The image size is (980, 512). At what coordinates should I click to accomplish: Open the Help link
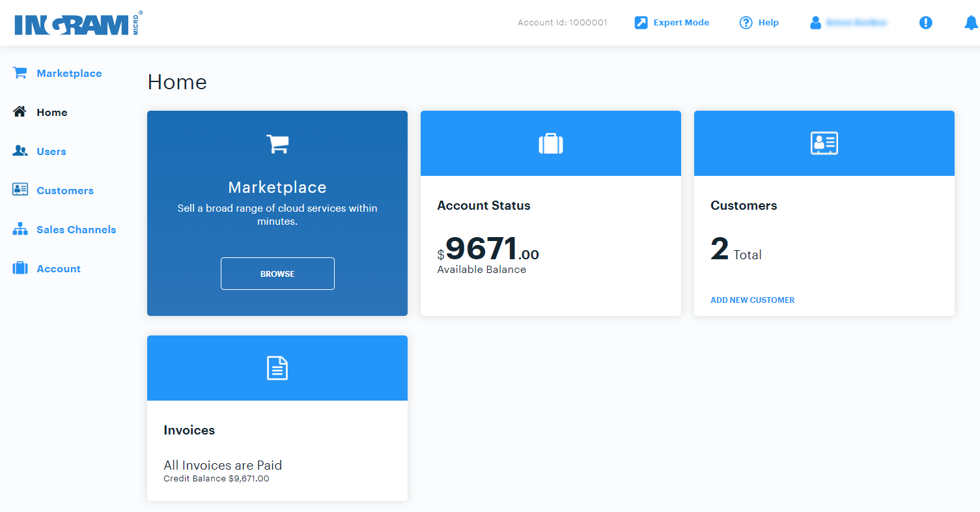(x=768, y=23)
